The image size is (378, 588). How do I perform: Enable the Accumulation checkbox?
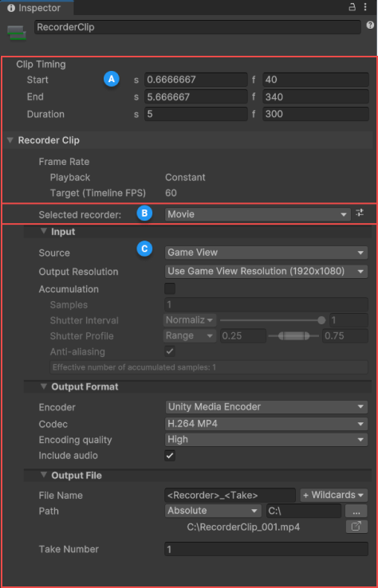170,288
